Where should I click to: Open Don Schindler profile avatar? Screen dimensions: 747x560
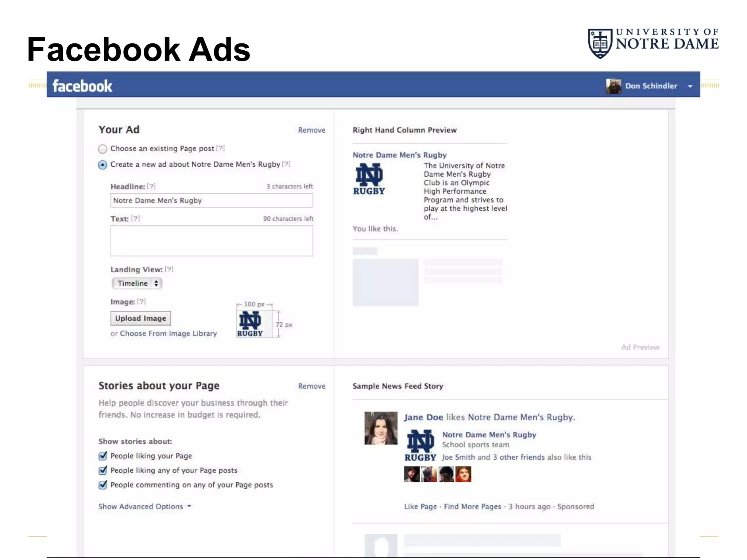click(614, 86)
